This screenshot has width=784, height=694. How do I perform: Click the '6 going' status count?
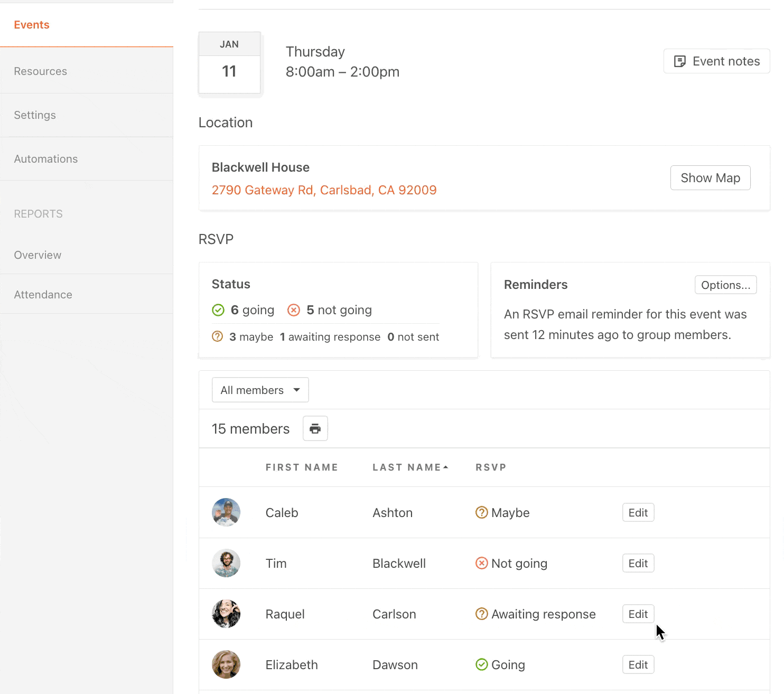click(x=253, y=310)
